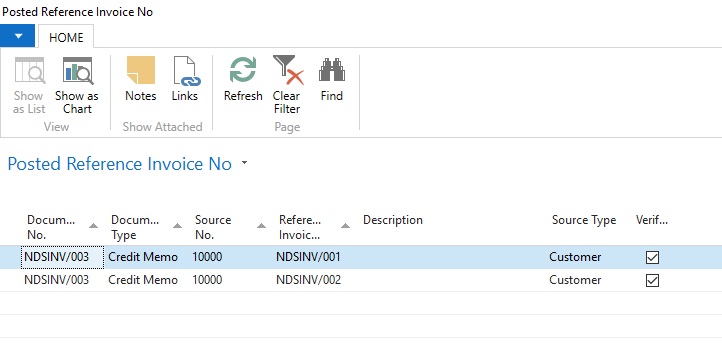722x360 pixels.
Task: Click the Show as Chart icon
Action: (77, 70)
